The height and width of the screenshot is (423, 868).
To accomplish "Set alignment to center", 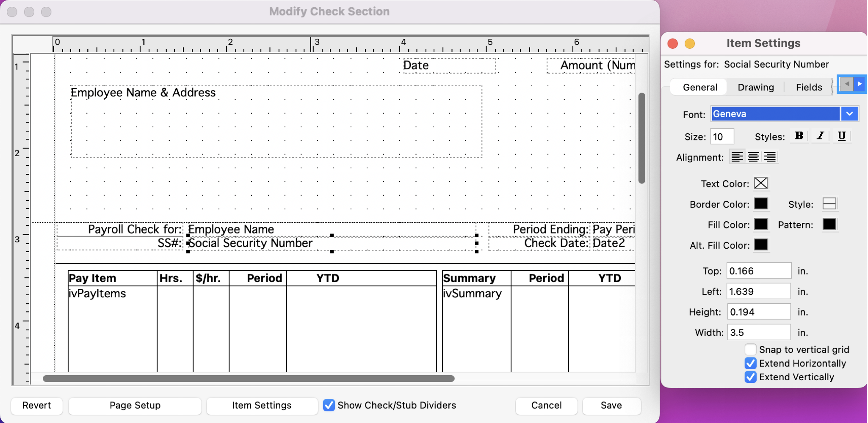I will pyautogui.click(x=754, y=157).
